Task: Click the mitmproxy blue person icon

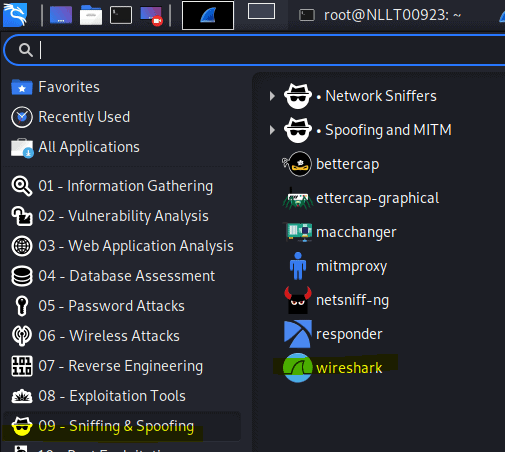Action: click(298, 266)
